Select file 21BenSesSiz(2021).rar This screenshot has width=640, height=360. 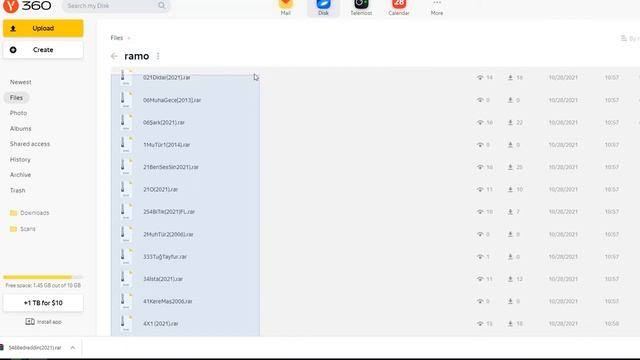[171, 167]
